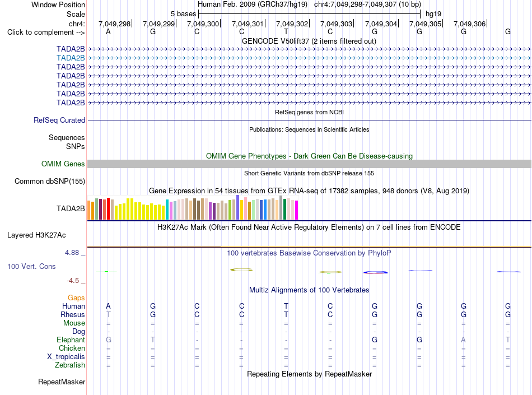Click the red bar in GTEx chart
This screenshot has height=395, width=532.
click(108, 208)
